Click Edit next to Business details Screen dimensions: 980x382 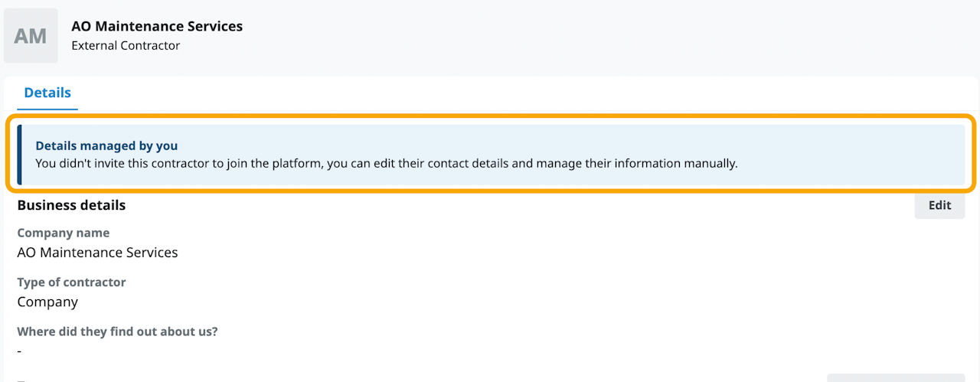tap(939, 205)
